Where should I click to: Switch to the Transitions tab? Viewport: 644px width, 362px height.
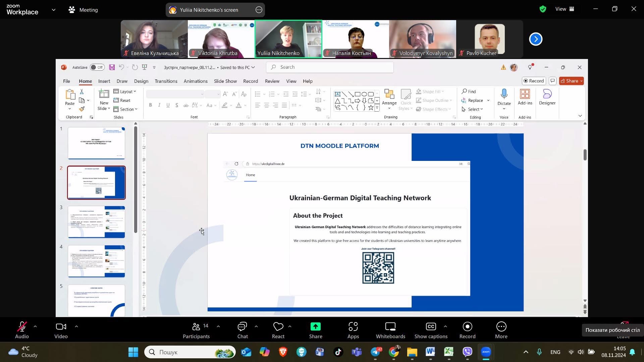tap(166, 81)
